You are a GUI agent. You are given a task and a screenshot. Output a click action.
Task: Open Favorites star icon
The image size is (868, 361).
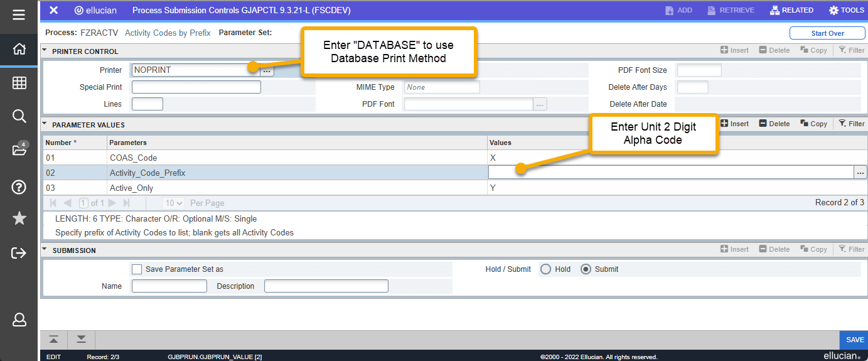pyautogui.click(x=19, y=218)
